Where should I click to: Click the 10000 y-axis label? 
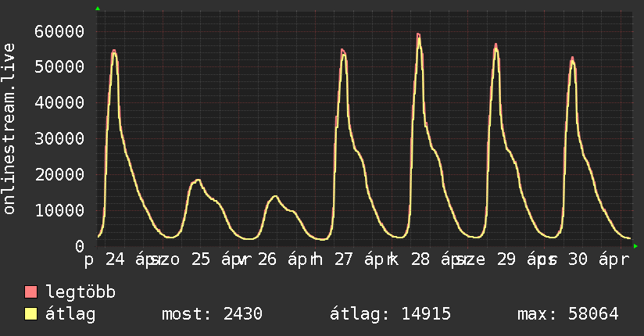coord(59,210)
